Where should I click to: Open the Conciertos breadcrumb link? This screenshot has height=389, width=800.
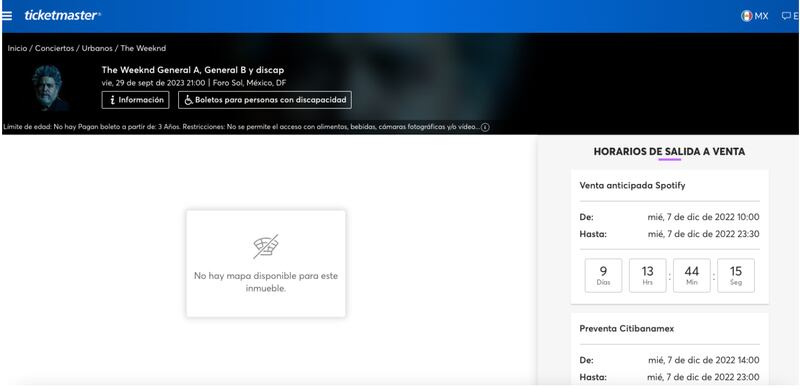tap(55, 48)
